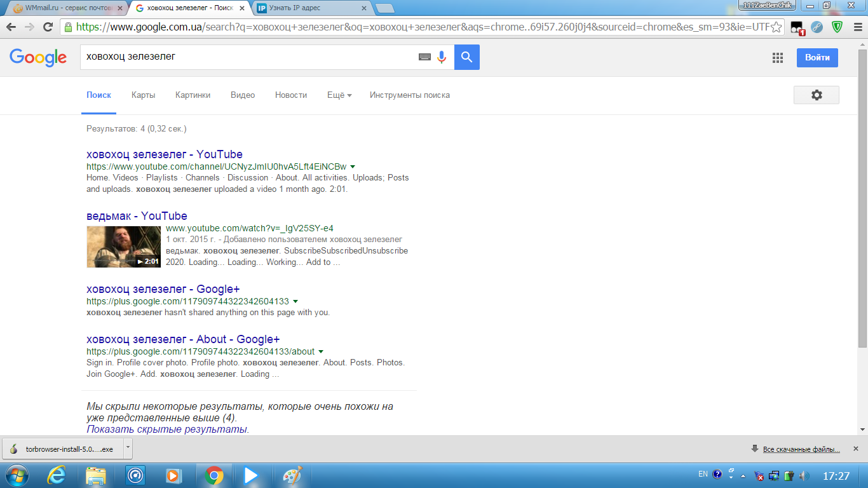Image resolution: width=868 pixels, height=488 pixels.
Task: Open dropdown arrow beside the /about URL
Action: 321,351
